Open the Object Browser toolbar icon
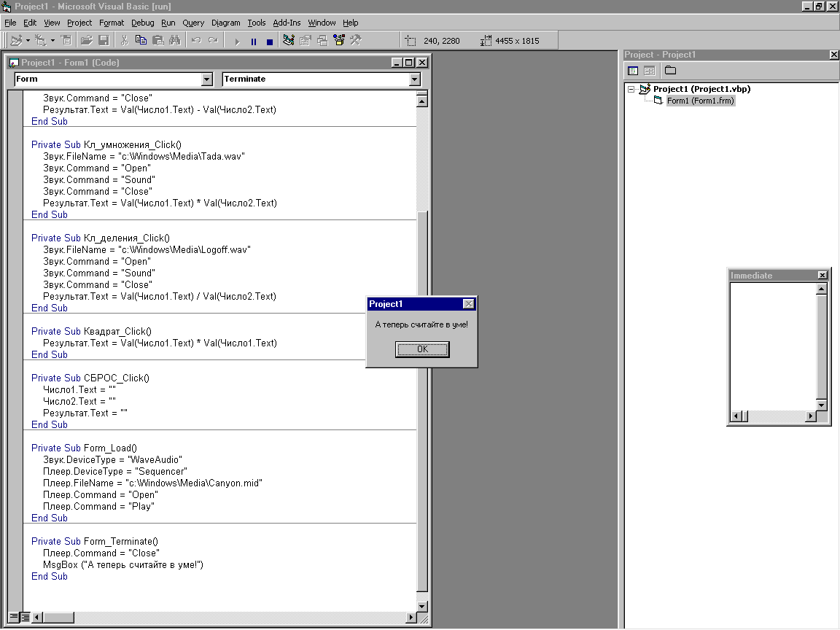Image resolution: width=840 pixels, height=630 pixels. point(339,40)
